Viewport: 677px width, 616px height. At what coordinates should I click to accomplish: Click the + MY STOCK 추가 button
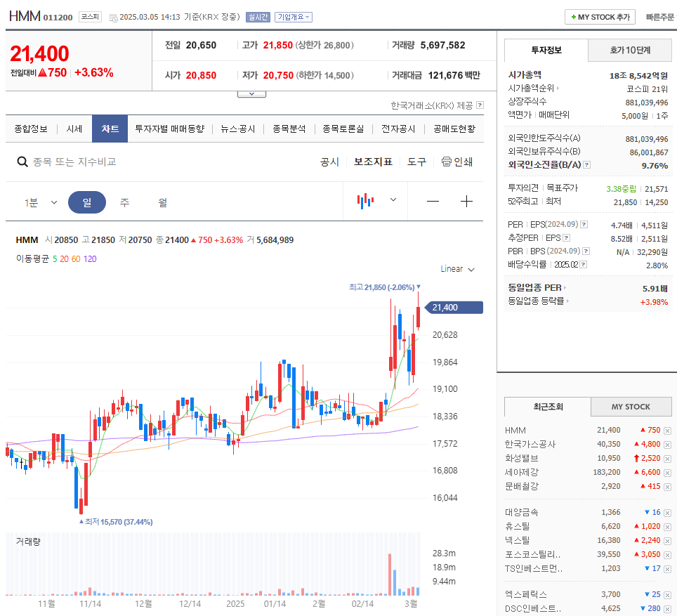point(599,16)
